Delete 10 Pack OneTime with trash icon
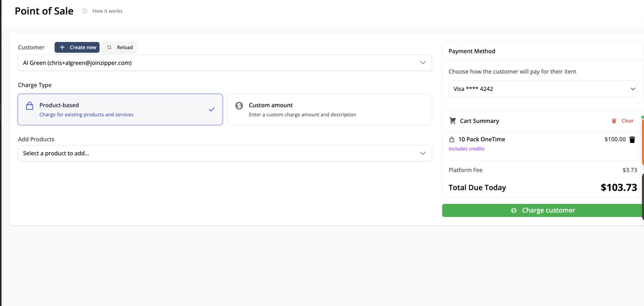The width and height of the screenshot is (644, 306). click(632, 140)
